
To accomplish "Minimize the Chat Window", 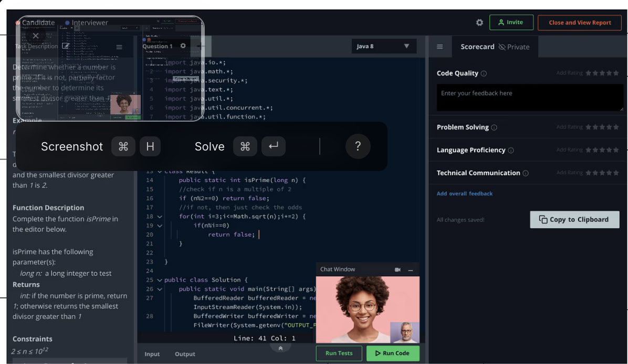I will coord(411,270).
